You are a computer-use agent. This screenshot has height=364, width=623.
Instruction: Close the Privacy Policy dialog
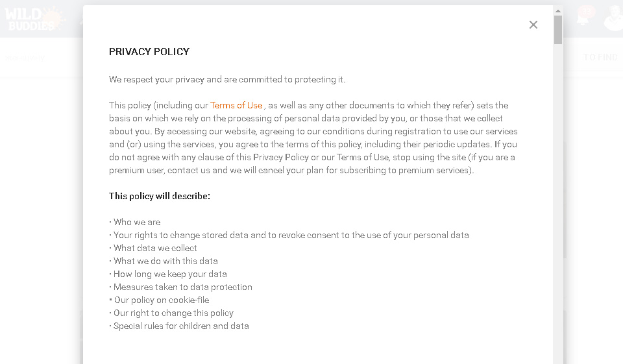pyautogui.click(x=533, y=25)
